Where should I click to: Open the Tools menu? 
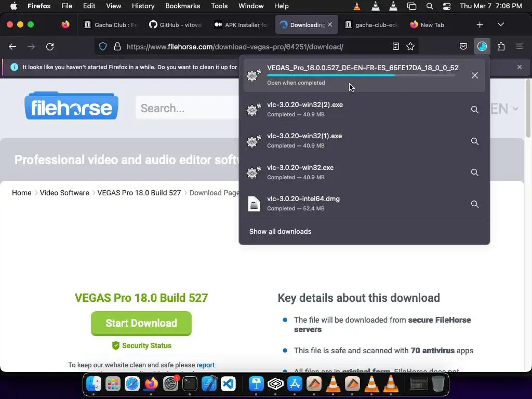click(219, 6)
